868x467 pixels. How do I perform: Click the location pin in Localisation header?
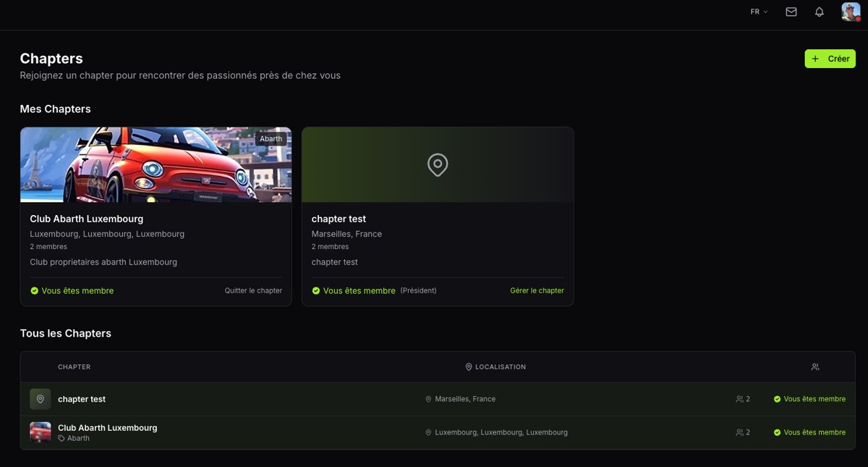(469, 367)
